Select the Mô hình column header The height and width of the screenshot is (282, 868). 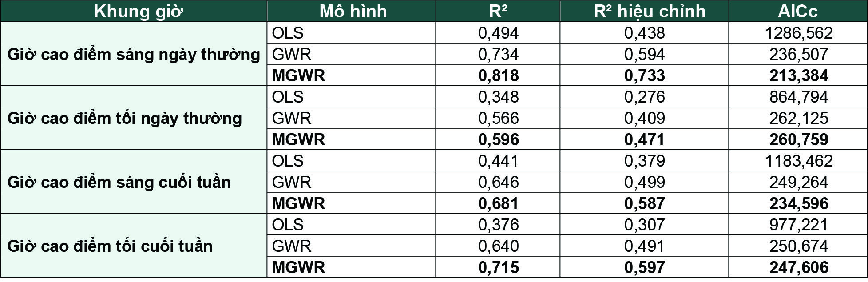(x=351, y=11)
